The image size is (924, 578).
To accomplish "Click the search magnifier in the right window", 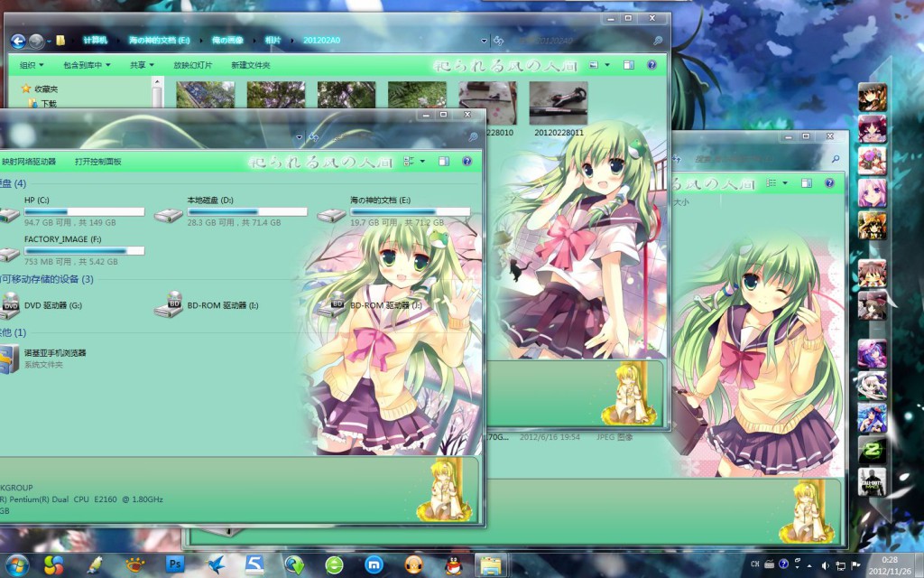I will (x=835, y=159).
